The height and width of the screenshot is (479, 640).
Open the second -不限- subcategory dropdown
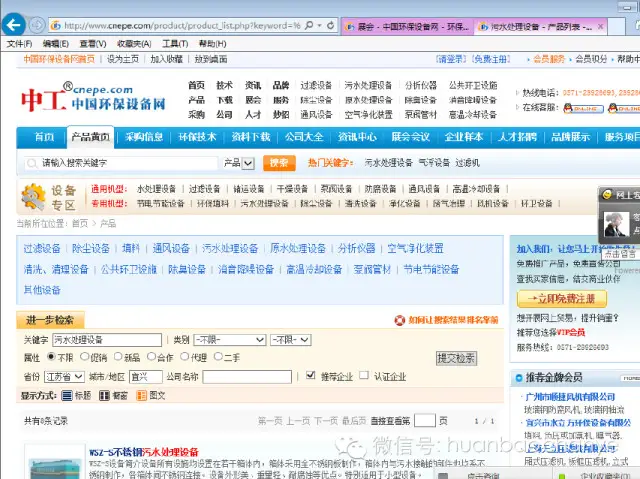(x=291, y=339)
